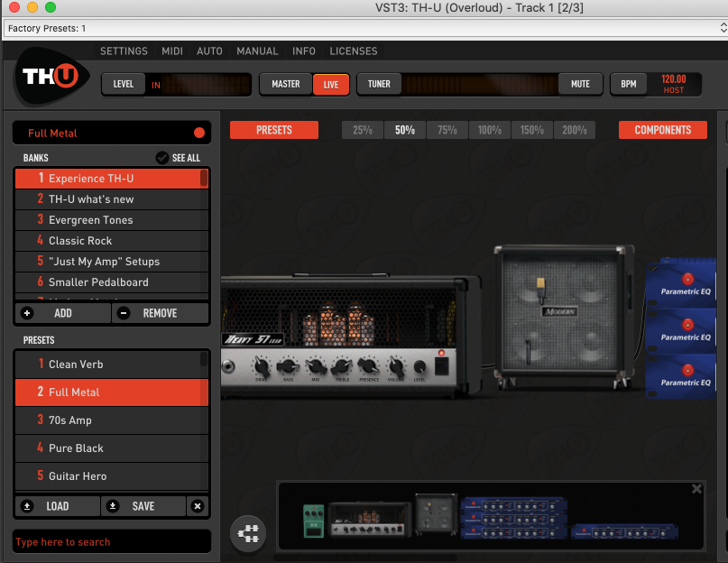
Task: Flip the amp power rocker switch
Action: 441,366
